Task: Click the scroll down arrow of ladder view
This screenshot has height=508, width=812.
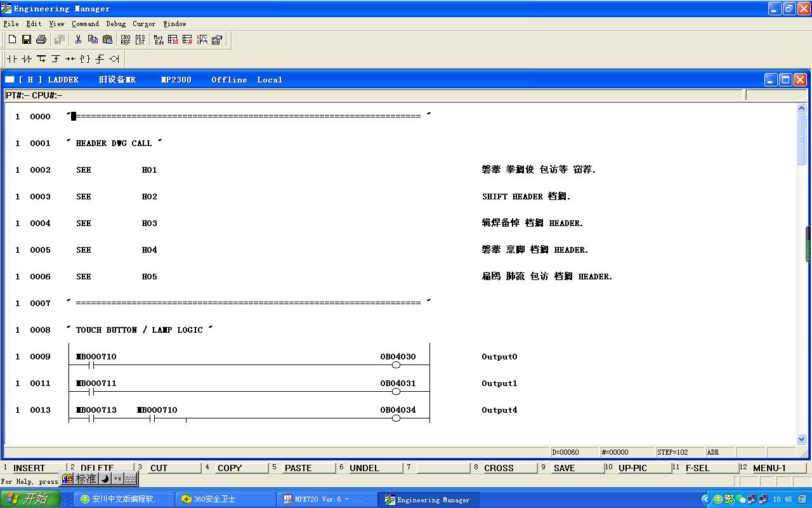Action: tap(801, 439)
